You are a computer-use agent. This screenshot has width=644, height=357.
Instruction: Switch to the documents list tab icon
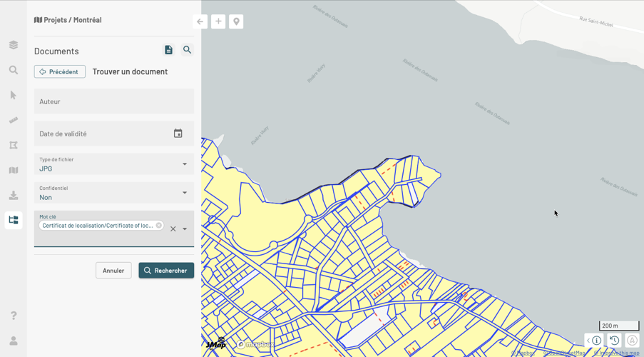(x=168, y=50)
